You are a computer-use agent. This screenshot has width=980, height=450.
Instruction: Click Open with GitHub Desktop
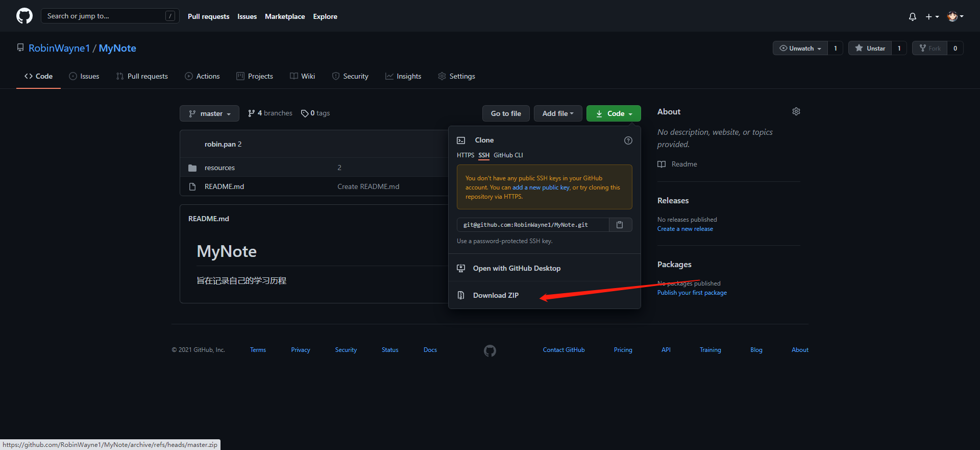click(x=545, y=268)
